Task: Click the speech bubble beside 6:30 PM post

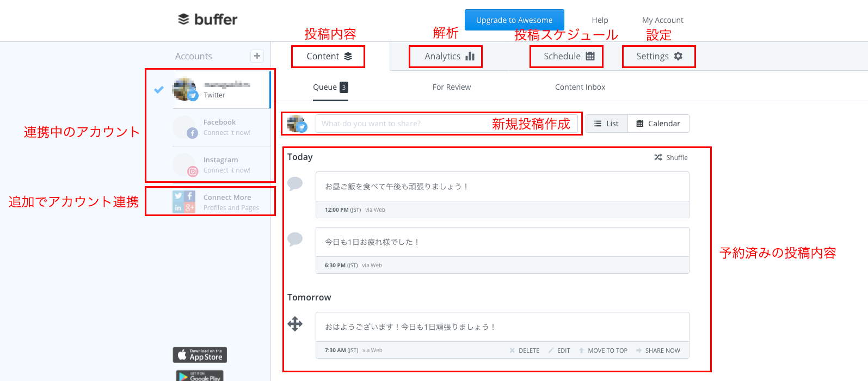Action: [295, 239]
